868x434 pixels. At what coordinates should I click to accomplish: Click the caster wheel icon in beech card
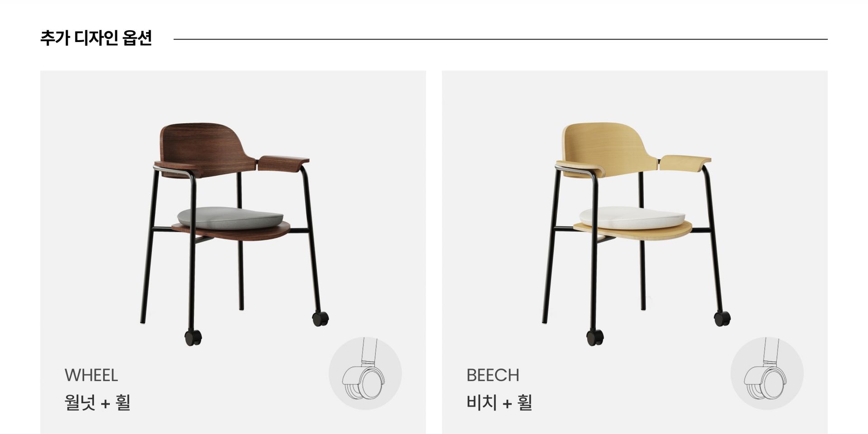coord(767,373)
